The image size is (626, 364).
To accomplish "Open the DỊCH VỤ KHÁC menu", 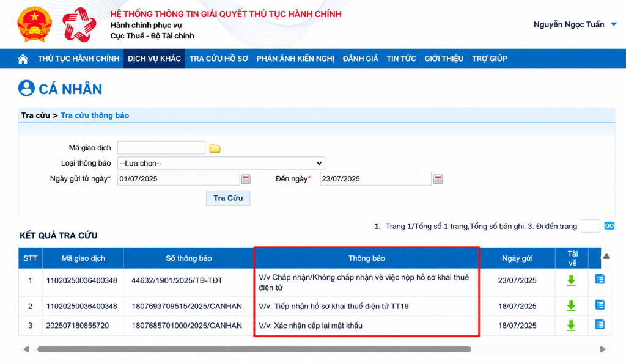I will [x=154, y=59].
